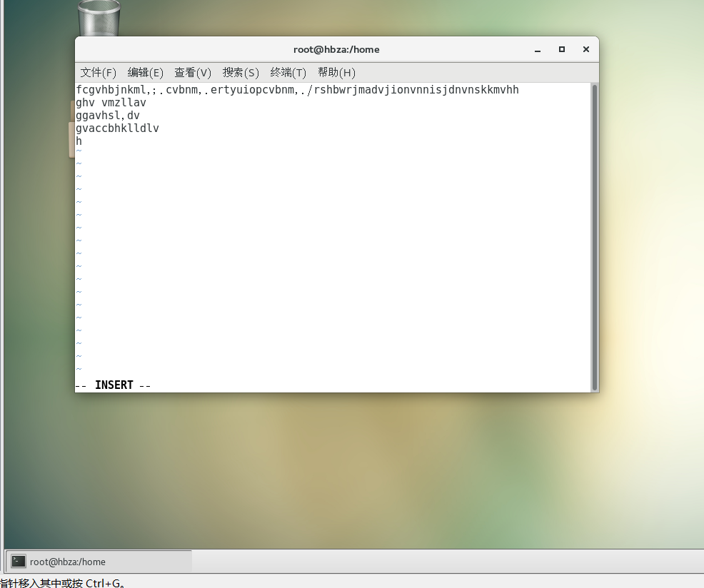Image resolution: width=704 pixels, height=588 pixels.
Task: Click the line 'ghv vmzllav'
Action: click(111, 103)
